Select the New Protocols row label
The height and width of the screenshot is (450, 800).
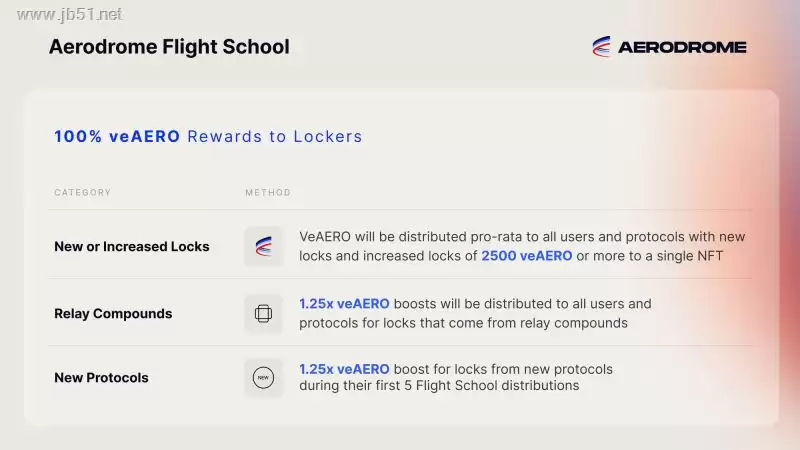pos(101,378)
